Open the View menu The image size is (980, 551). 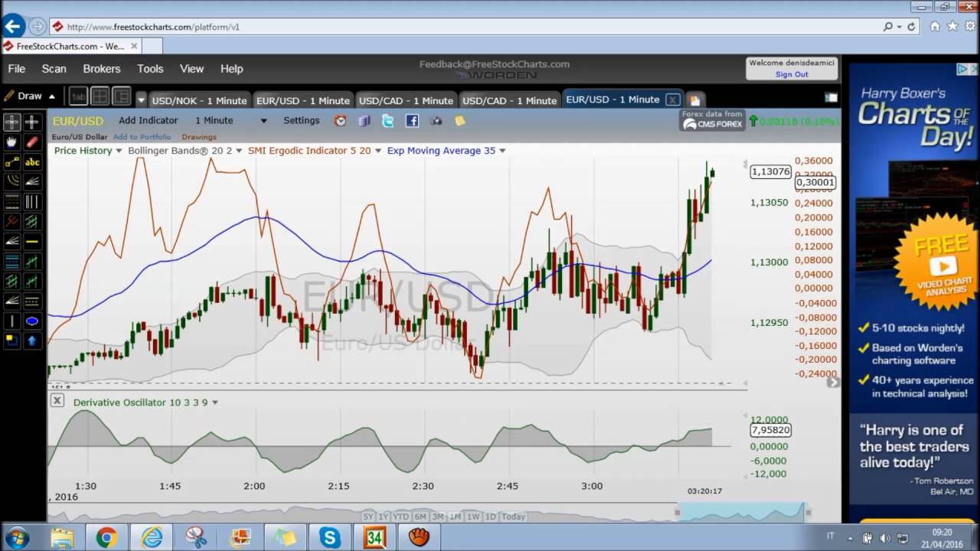coord(191,69)
